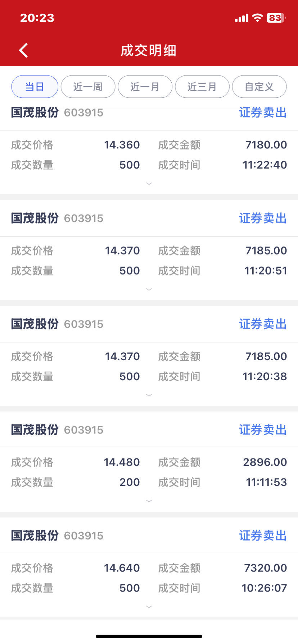
Task: Expand the trade record at 11:20:38
Action: click(x=149, y=395)
